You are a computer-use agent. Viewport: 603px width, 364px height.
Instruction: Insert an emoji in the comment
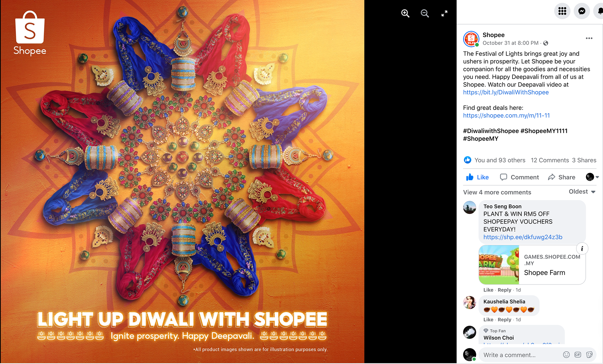[x=566, y=355]
